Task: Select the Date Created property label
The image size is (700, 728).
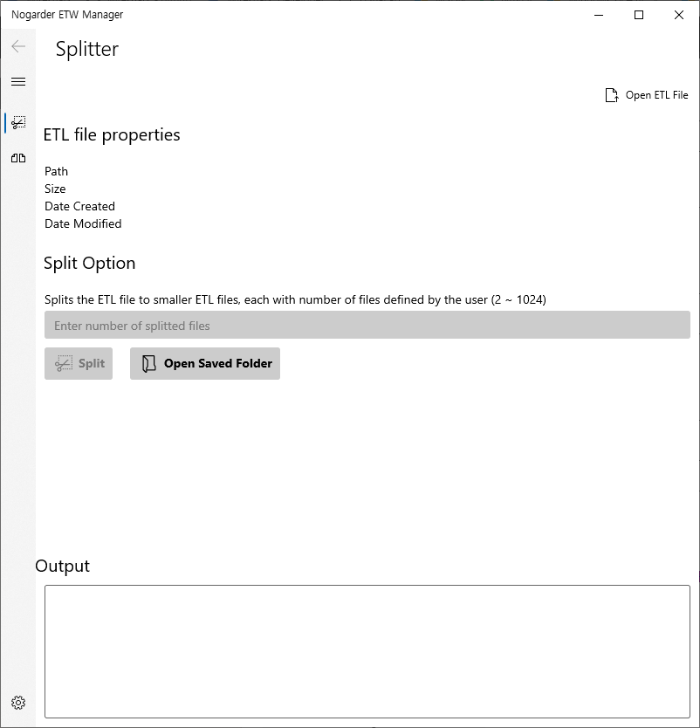Action: coord(79,206)
